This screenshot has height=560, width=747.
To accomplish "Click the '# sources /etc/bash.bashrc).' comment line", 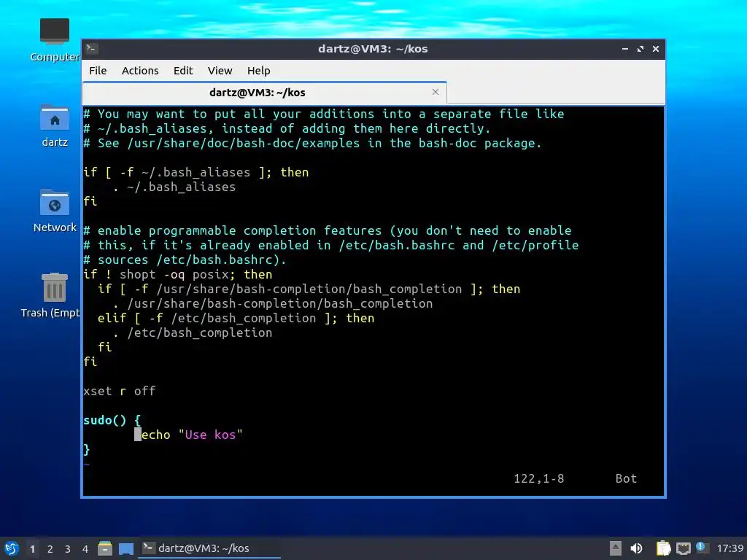I will [185, 260].
